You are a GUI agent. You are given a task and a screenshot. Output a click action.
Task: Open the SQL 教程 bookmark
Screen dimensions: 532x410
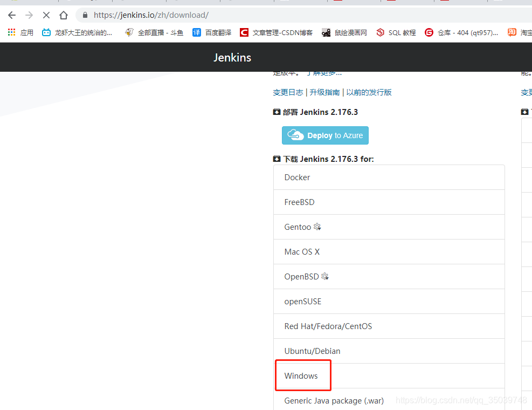[x=396, y=32]
